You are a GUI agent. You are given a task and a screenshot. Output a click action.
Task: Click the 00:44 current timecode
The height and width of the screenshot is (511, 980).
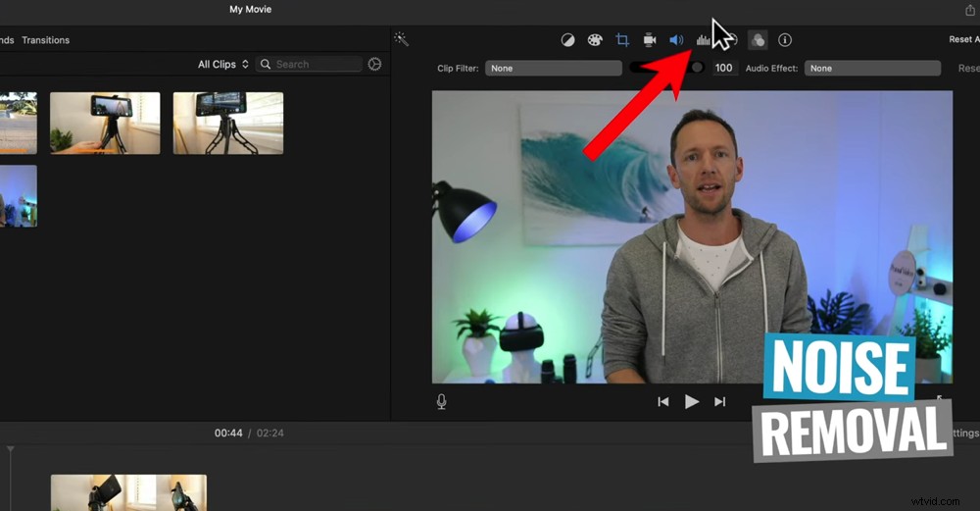pyautogui.click(x=228, y=433)
